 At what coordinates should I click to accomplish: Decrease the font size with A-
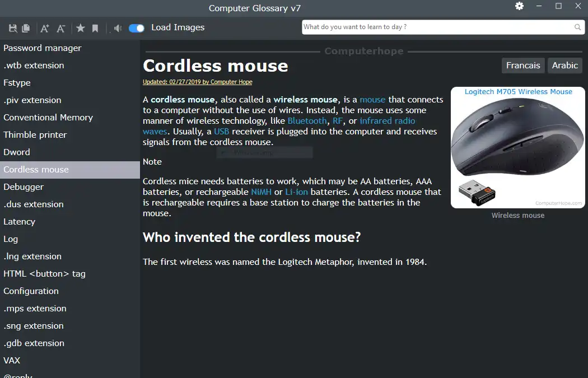60,28
